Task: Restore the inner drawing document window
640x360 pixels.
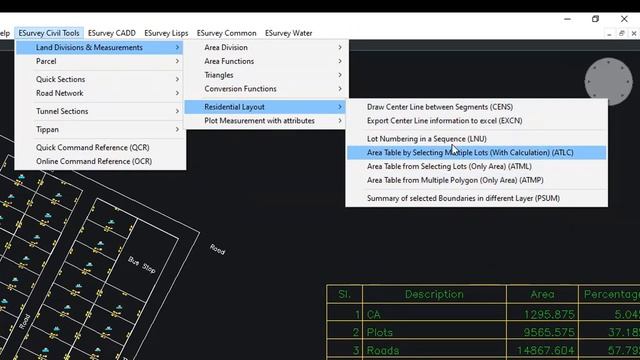Action: coord(622,33)
